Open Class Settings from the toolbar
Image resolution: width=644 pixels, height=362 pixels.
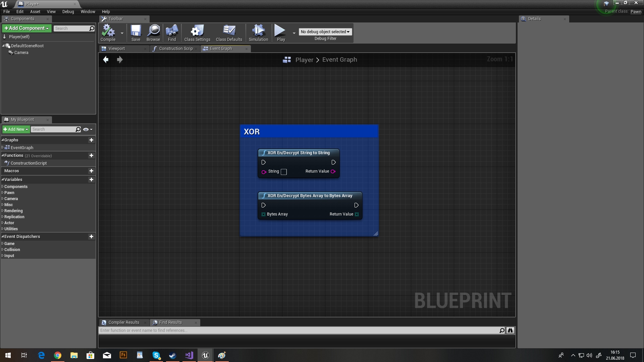click(x=197, y=33)
